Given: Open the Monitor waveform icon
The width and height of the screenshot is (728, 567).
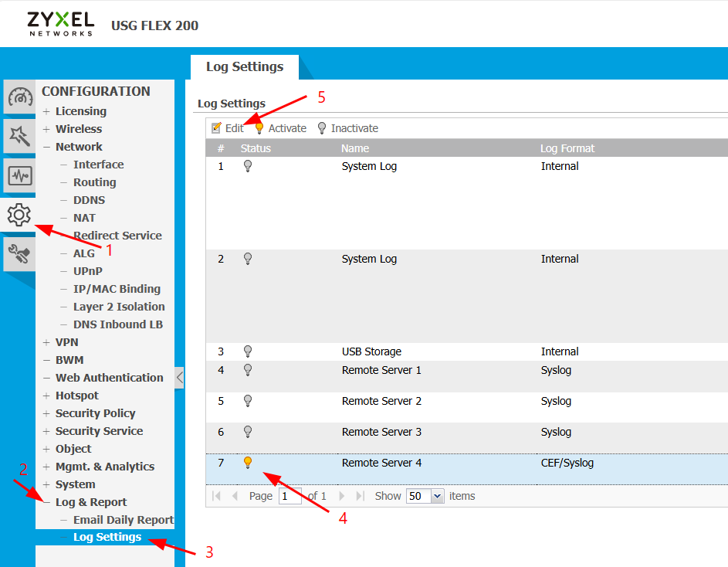Looking at the screenshot, I should 19,175.
